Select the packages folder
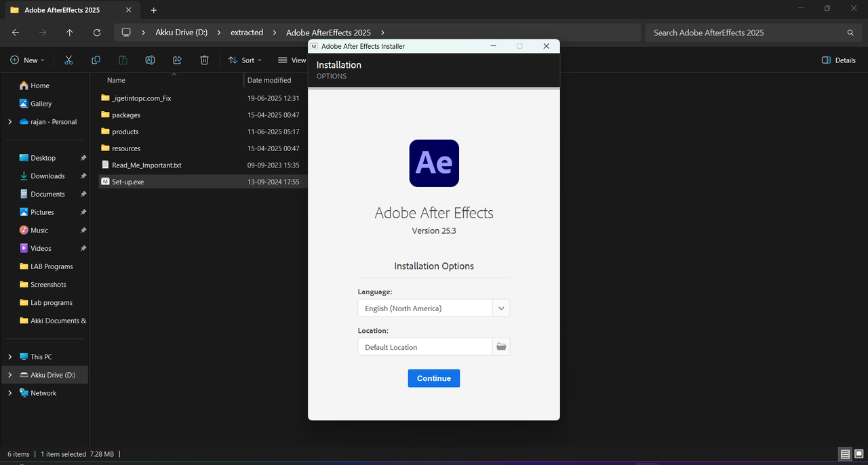868x465 pixels. (126, 115)
